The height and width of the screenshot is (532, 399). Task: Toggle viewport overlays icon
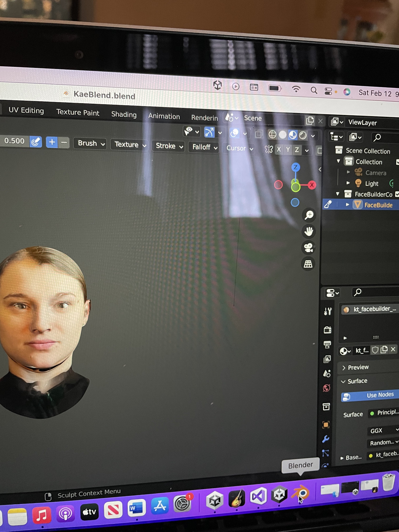pyautogui.click(x=234, y=133)
